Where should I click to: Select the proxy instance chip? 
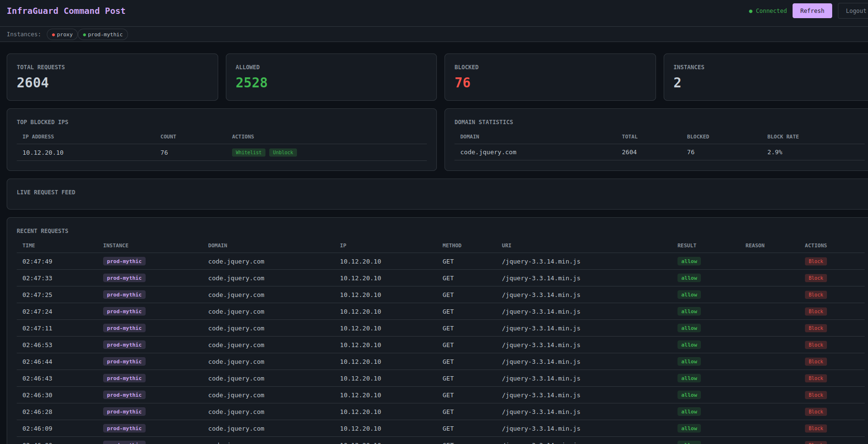62,34
